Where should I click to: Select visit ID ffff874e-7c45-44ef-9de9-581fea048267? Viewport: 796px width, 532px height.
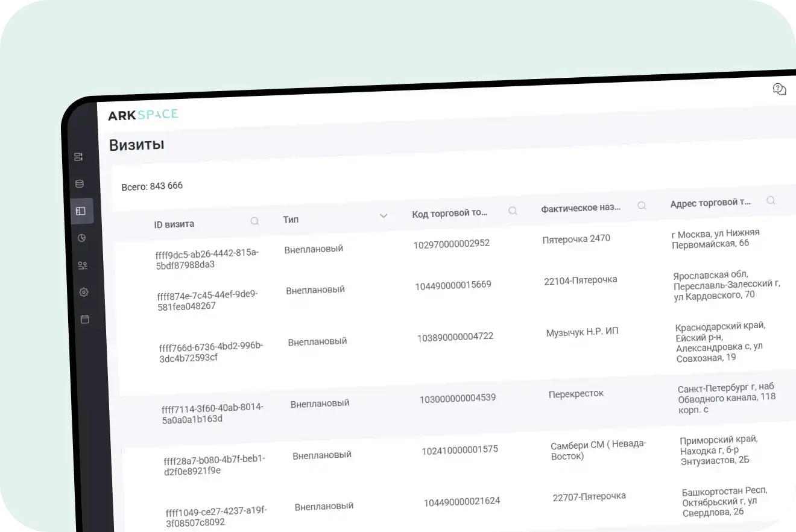click(x=207, y=300)
